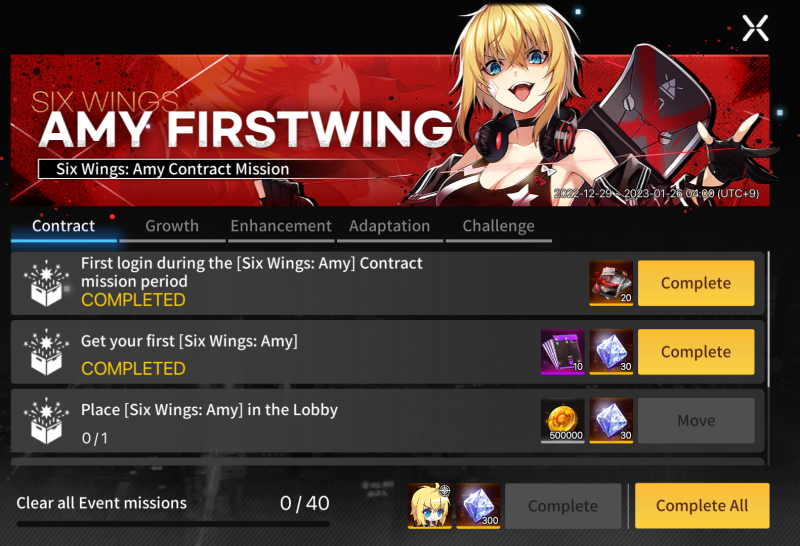Open the Enhancement tab

click(281, 226)
